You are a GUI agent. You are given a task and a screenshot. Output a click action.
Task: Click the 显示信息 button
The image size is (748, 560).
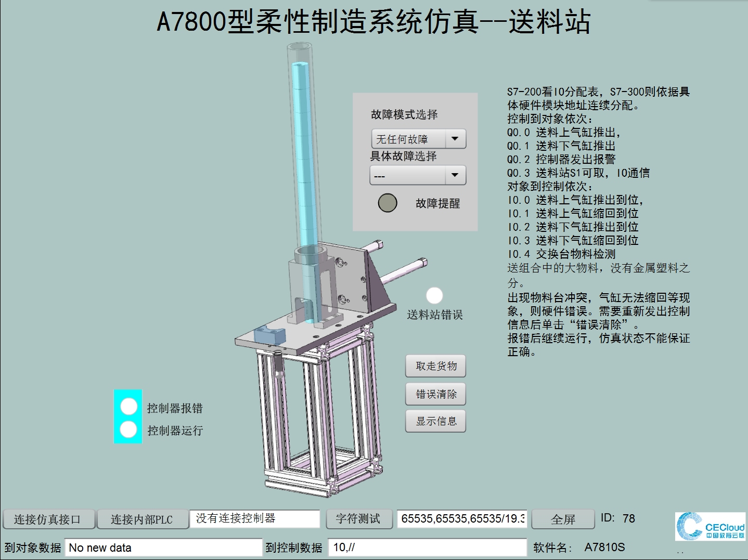pyautogui.click(x=435, y=421)
